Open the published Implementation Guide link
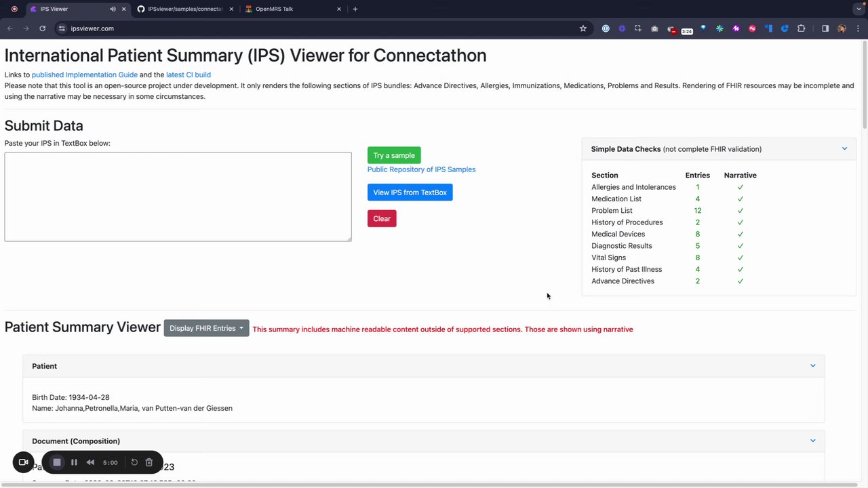 (85, 75)
